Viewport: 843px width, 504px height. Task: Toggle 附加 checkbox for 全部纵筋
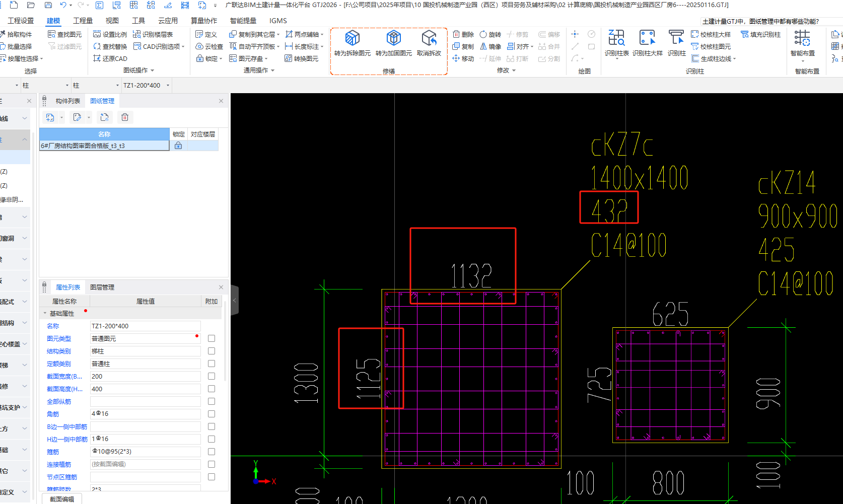[212, 401]
